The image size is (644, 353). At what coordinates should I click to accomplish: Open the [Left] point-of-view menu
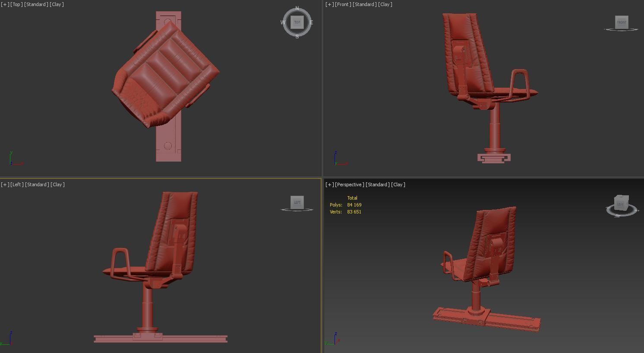click(x=17, y=184)
